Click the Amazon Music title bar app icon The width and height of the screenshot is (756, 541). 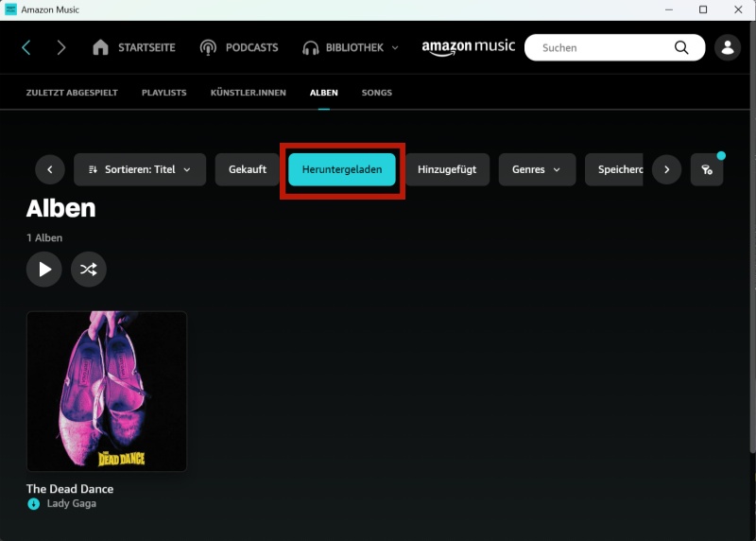pyautogui.click(x=10, y=9)
